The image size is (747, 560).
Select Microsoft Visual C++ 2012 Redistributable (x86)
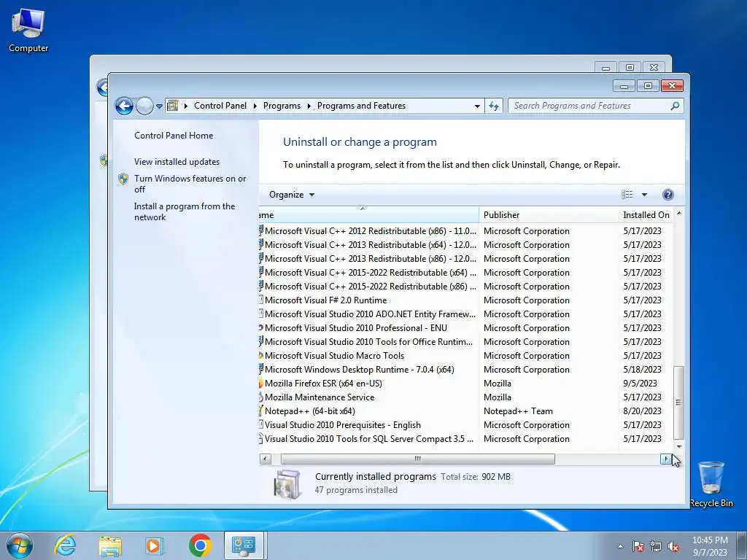466,231
